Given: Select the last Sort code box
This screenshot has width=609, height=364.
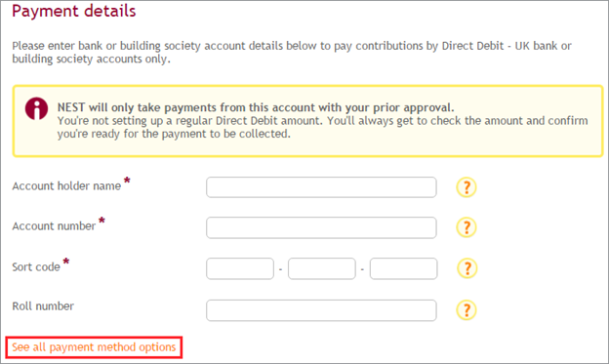Looking at the screenshot, I should (403, 268).
